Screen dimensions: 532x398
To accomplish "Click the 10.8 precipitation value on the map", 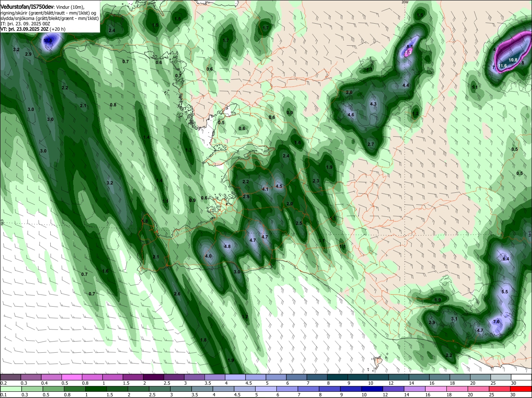I will 513,60.
